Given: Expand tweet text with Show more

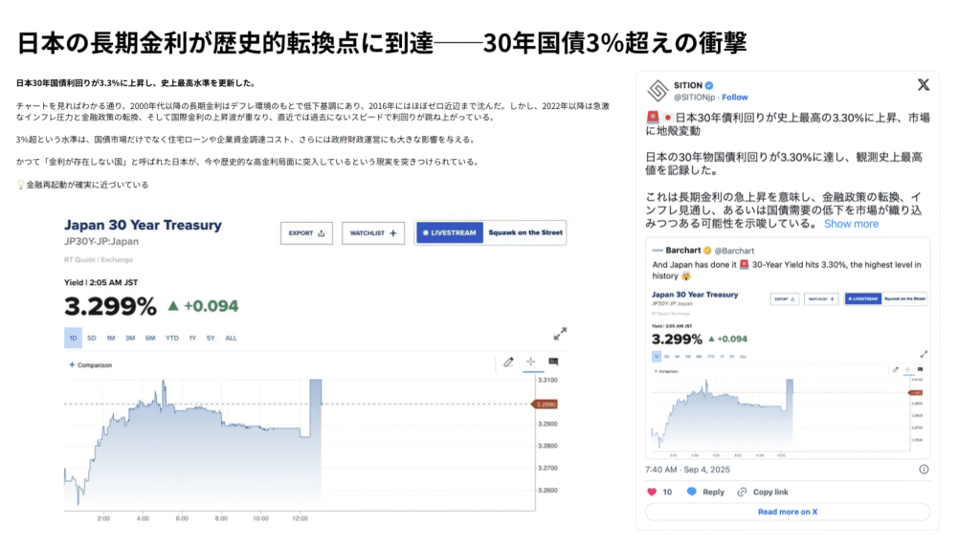Looking at the screenshot, I should 851,224.
